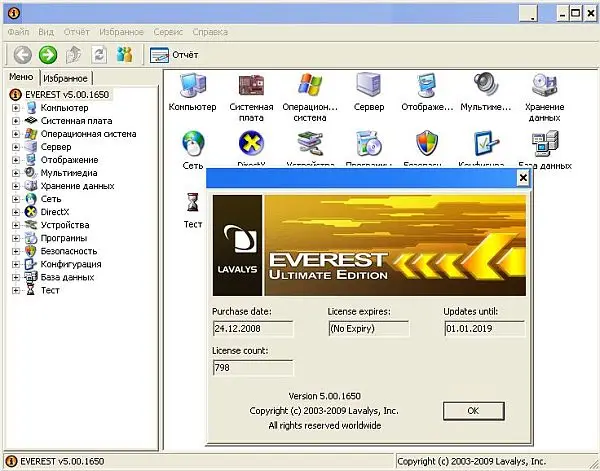This screenshot has width=600, height=471.
Task: Expand the Мультимедиа tree node
Action: [16, 173]
